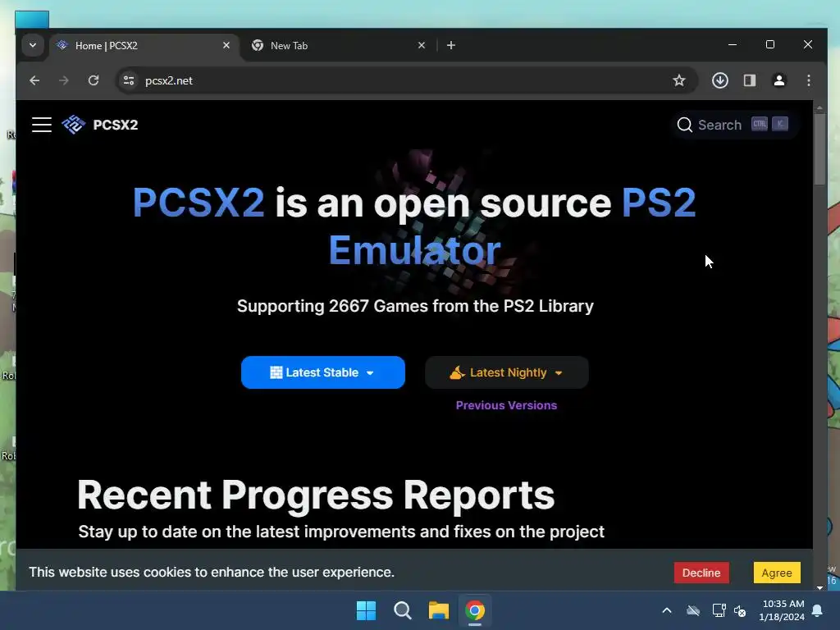
Task: Toggle Chrome side panel
Action: [x=750, y=80]
